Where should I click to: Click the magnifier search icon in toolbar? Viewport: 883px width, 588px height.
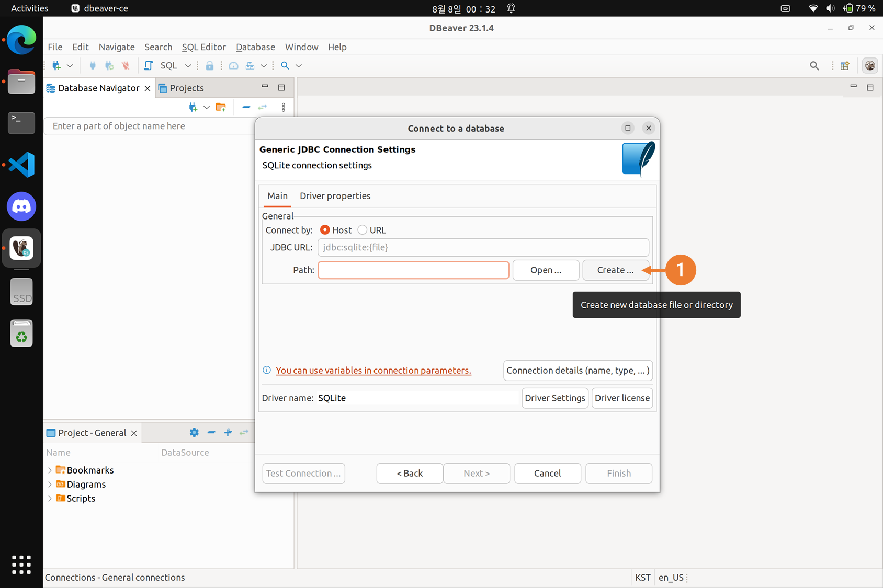coord(285,66)
